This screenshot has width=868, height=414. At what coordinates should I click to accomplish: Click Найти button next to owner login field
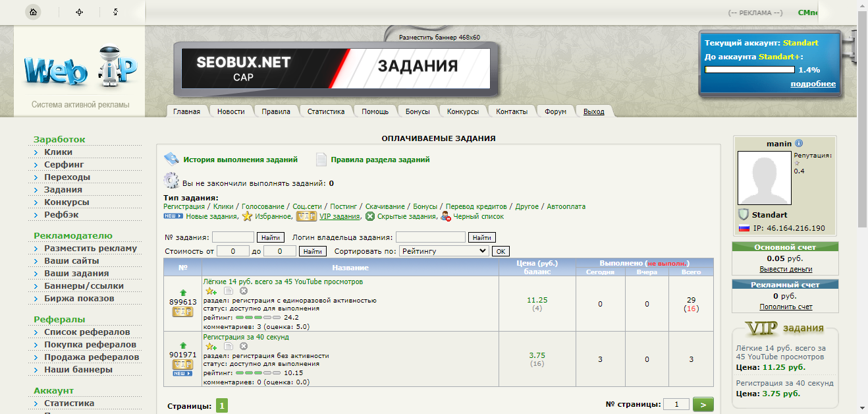481,237
